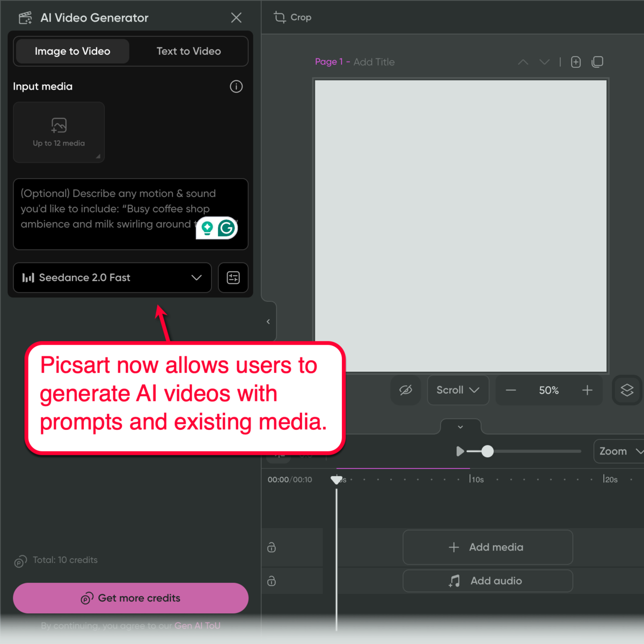This screenshot has width=644, height=644.
Task: Collapse the timeline with down chevron tab
Action: point(460,427)
